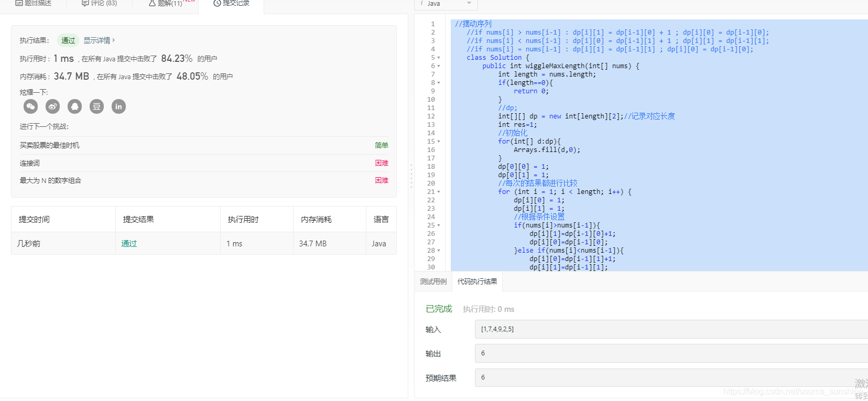868x401 pixels.
Task: Open the 题目描述 tab
Action: pos(34,3)
